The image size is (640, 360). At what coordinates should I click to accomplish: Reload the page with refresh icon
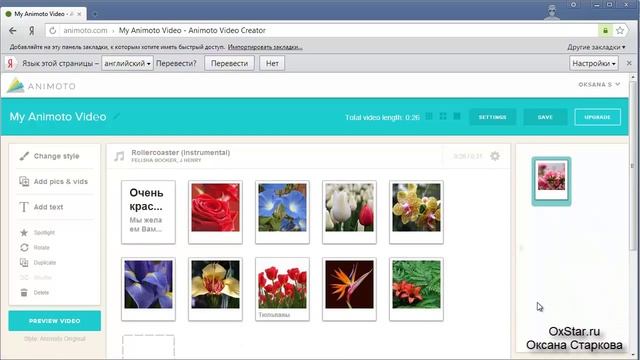[x=52, y=31]
